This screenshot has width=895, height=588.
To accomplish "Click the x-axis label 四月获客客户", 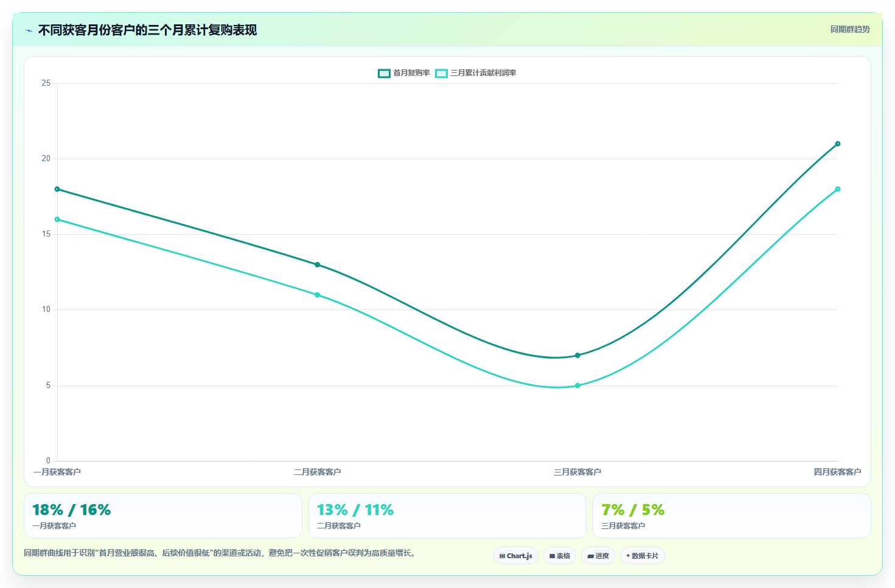I will pos(838,472).
